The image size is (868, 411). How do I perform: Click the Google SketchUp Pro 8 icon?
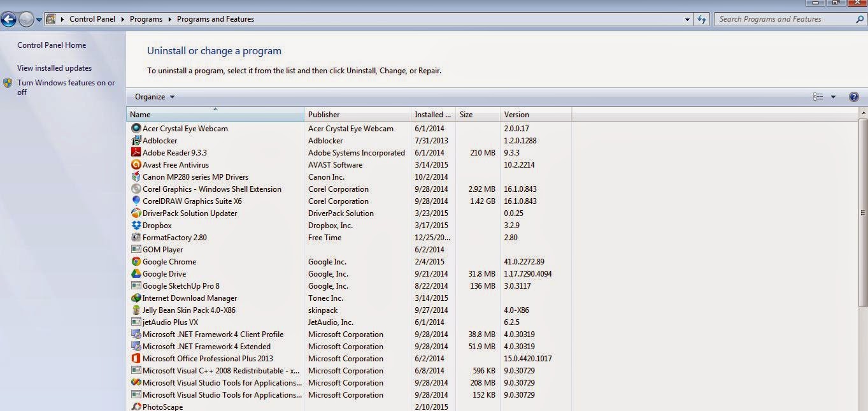pos(136,286)
